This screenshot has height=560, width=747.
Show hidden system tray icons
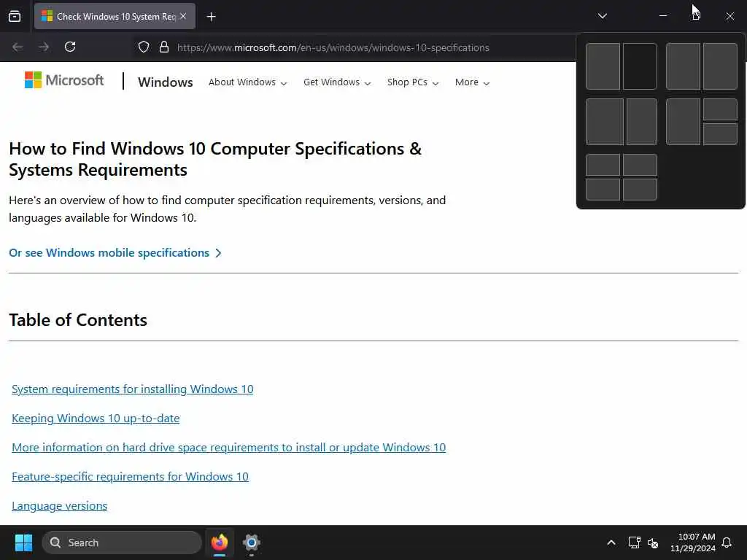[611, 542]
